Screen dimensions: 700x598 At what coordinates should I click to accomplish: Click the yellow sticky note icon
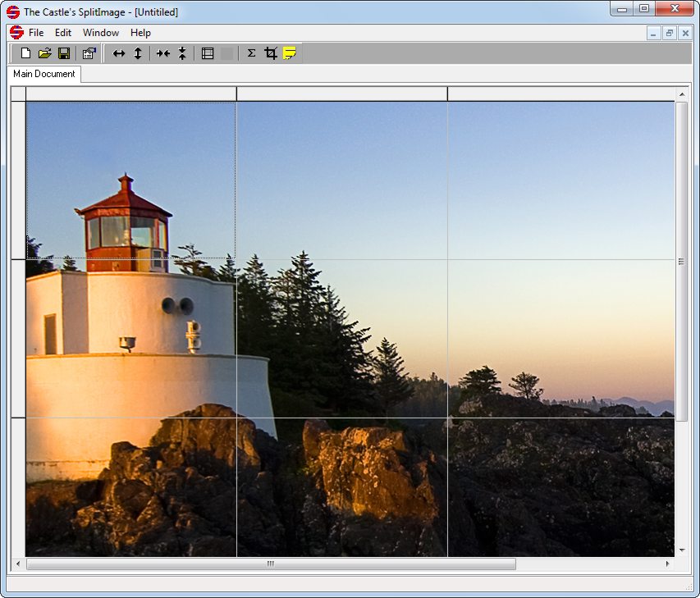(290, 53)
